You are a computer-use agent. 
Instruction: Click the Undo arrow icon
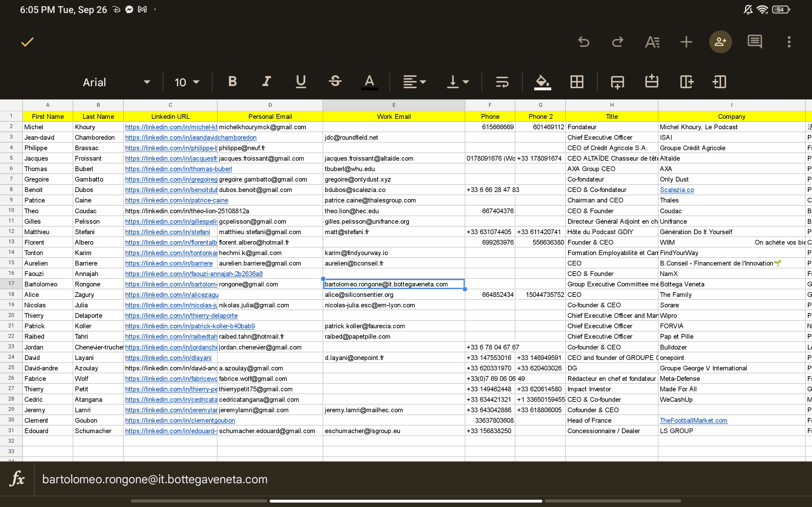[x=584, y=42]
